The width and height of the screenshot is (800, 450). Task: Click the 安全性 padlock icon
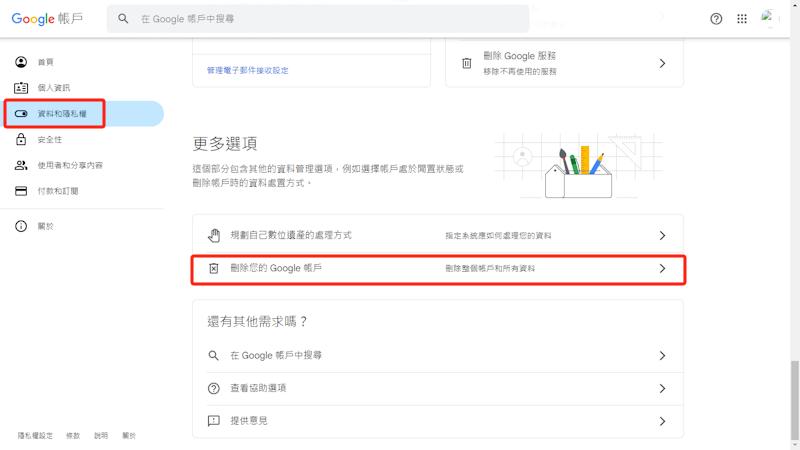pos(21,139)
